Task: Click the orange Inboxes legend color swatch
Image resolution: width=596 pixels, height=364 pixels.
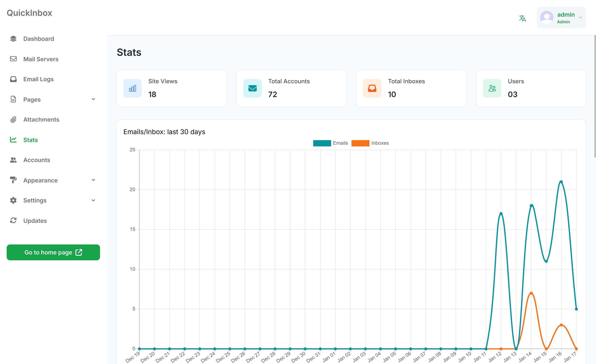Action: (360, 143)
